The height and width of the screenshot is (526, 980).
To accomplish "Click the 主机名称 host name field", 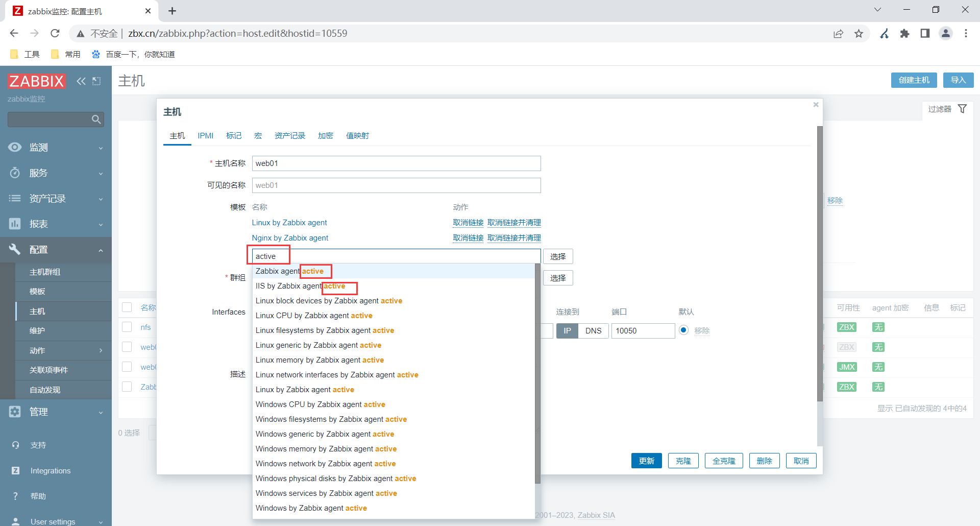I will coord(397,163).
